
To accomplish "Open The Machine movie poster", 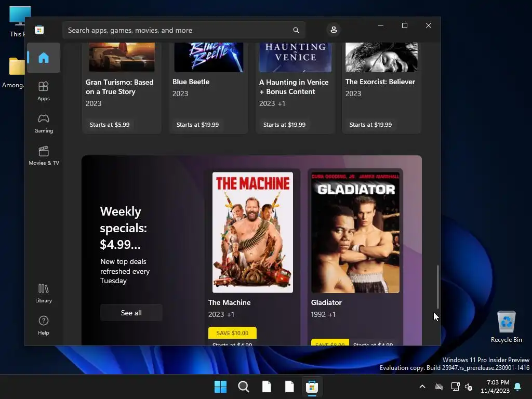I will pyautogui.click(x=253, y=232).
